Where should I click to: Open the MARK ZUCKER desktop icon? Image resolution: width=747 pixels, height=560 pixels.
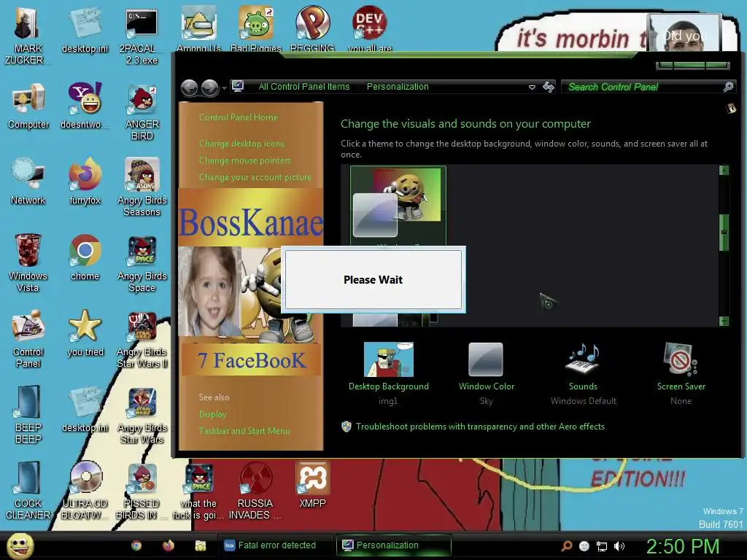coord(28,36)
